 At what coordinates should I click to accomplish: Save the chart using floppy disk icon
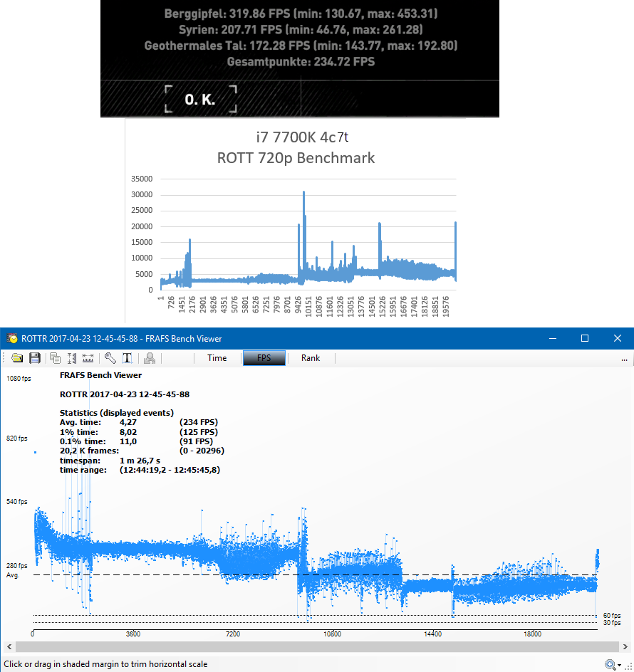[x=35, y=358]
